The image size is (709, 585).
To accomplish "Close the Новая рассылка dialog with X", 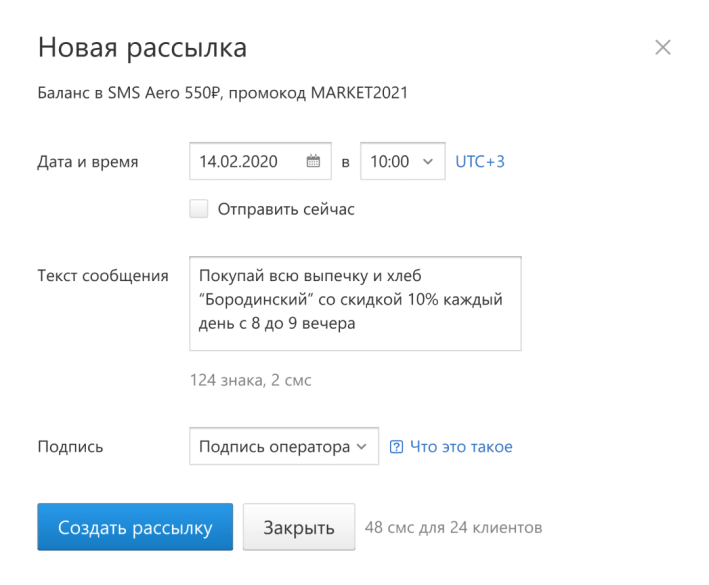I will click(x=662, y=47).
